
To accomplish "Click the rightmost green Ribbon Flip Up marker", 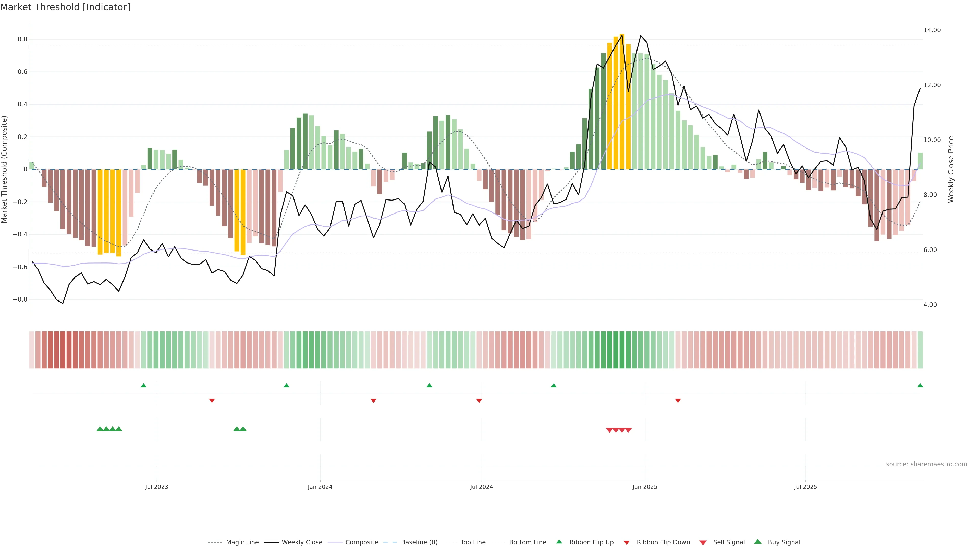I will click(920, 386).
